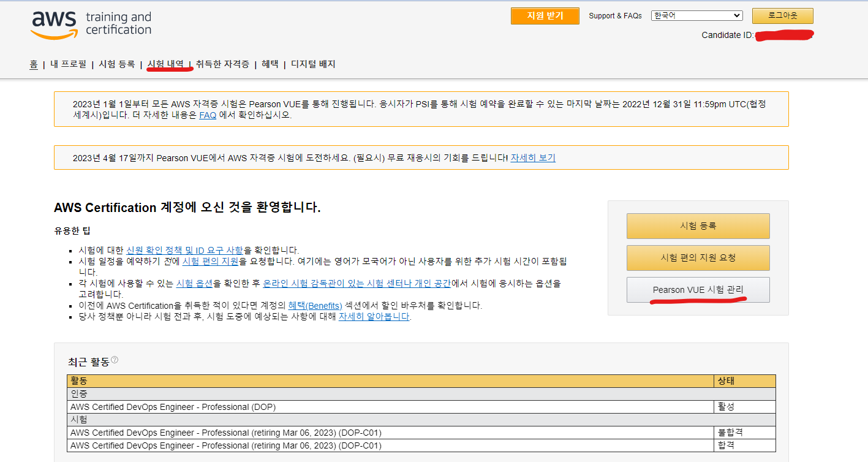868x462 pixels.
Task: Click the AWS Certification 계정에 오신 것을 환영합니다 heading
Action: pyautogui.click(x=187, y=208)
